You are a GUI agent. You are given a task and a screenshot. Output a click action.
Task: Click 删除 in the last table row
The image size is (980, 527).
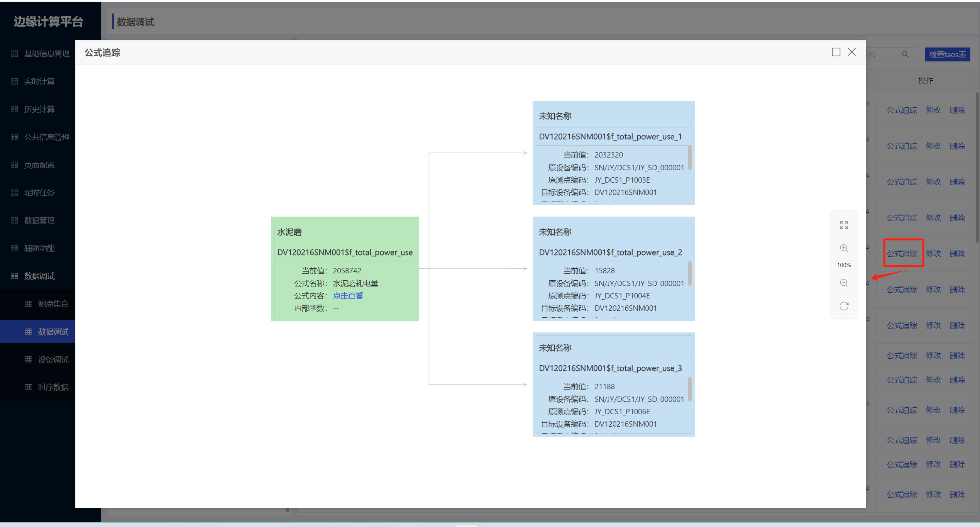957,495
